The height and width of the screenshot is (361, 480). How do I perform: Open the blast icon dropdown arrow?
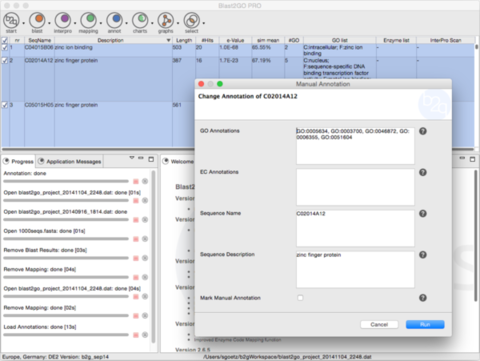[49, 23]
